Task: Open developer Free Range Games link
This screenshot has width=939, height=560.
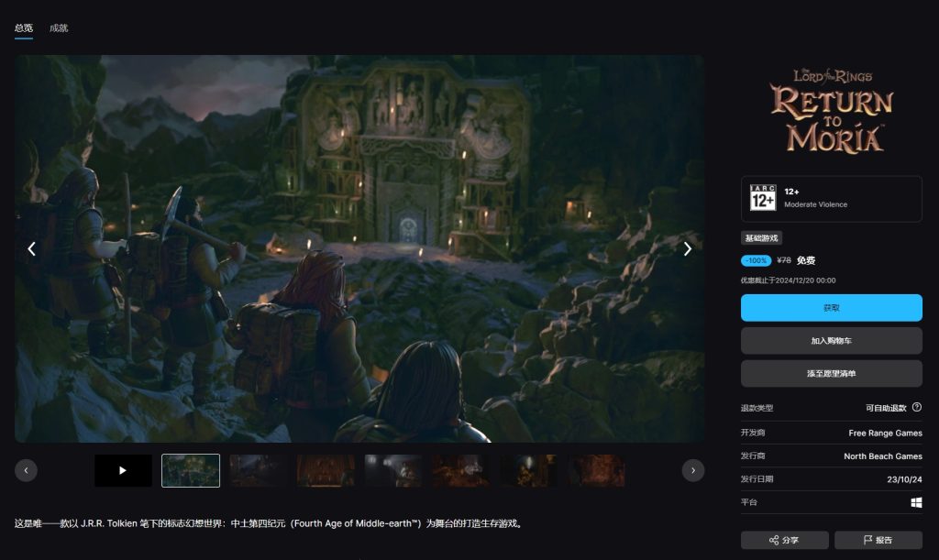Action: click(885, 433)
